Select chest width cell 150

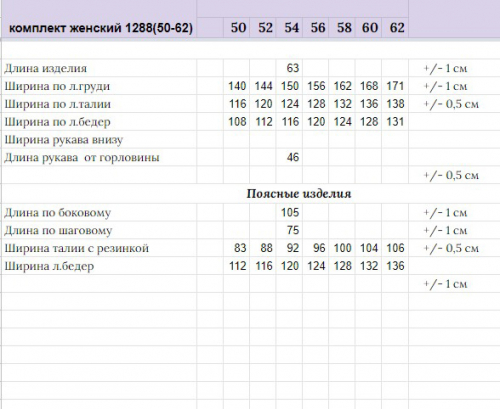coord(289,86)
